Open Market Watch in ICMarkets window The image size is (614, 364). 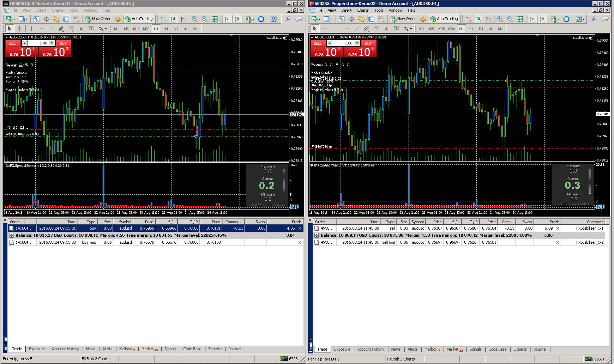pos(36,19)
